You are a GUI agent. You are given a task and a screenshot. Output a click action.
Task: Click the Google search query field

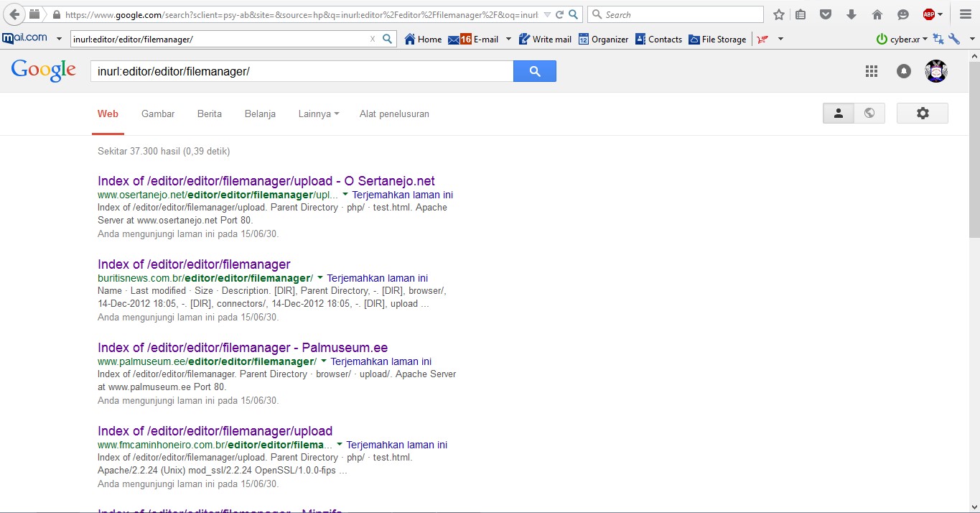click(x=302, y=71)
